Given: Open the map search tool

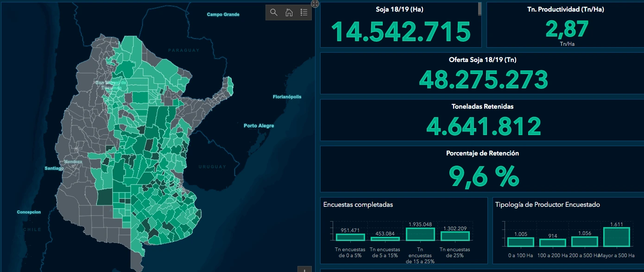Looking at the screenshot, I should click(x=274, y=12).
